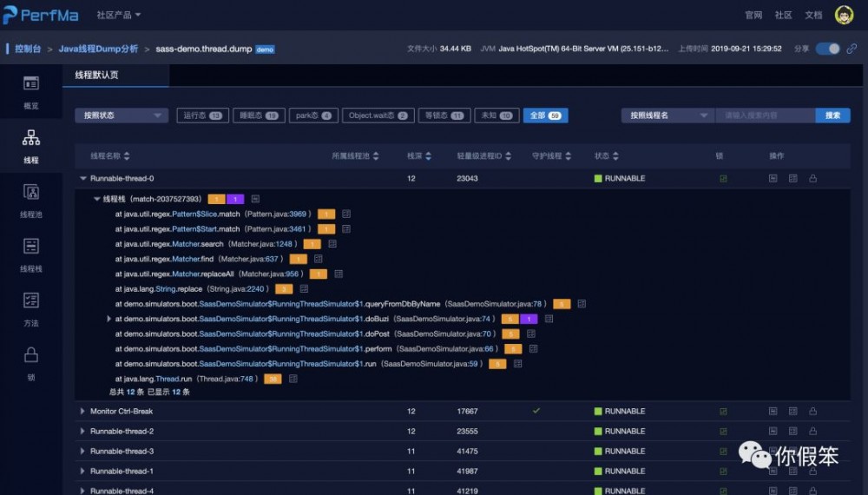Image resolution: width=868 pixels, height=495 pixels.
Task: Open the 概览 overview sidebar icon
Action: [x=31, y=91]
